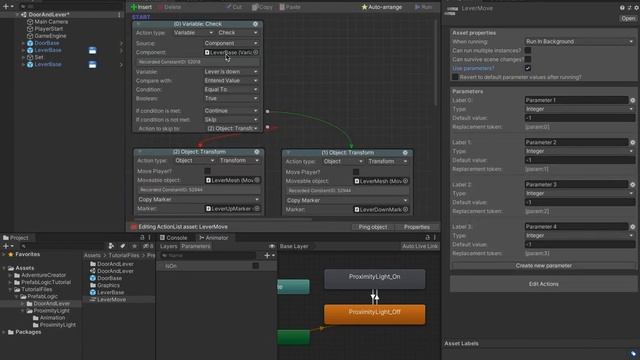Screen dimensions: 640x360
Task: Click the Base Layer breadcrumb
Action: coord(294,246)
